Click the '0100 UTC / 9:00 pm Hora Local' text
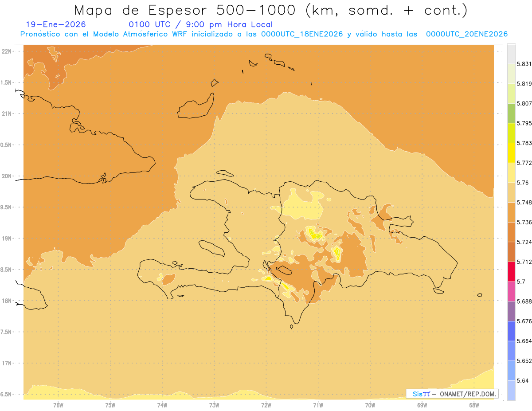 [x=200, y=25]
